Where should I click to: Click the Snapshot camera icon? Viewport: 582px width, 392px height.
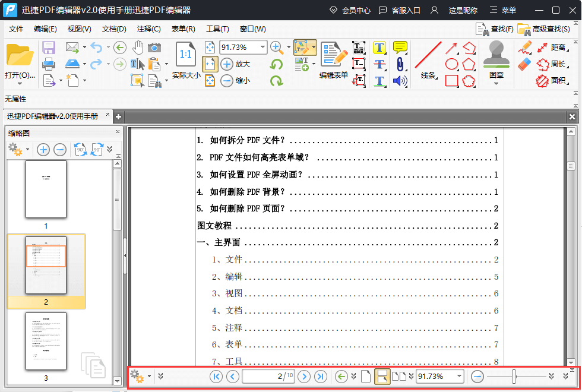coord(154,48)
